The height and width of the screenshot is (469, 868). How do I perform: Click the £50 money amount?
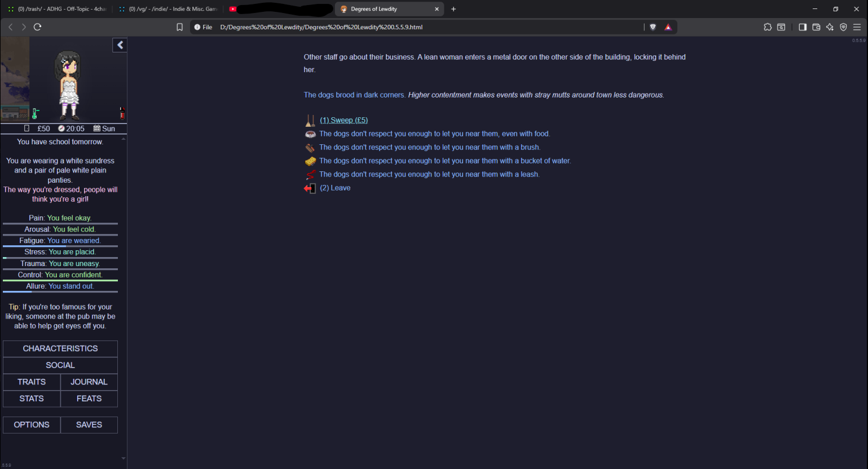click(43, 129)
